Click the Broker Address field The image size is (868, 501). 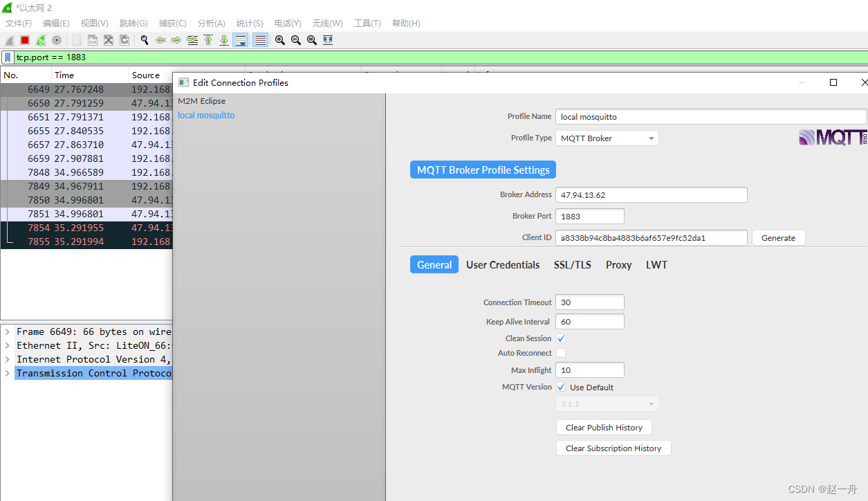[652, 195]
